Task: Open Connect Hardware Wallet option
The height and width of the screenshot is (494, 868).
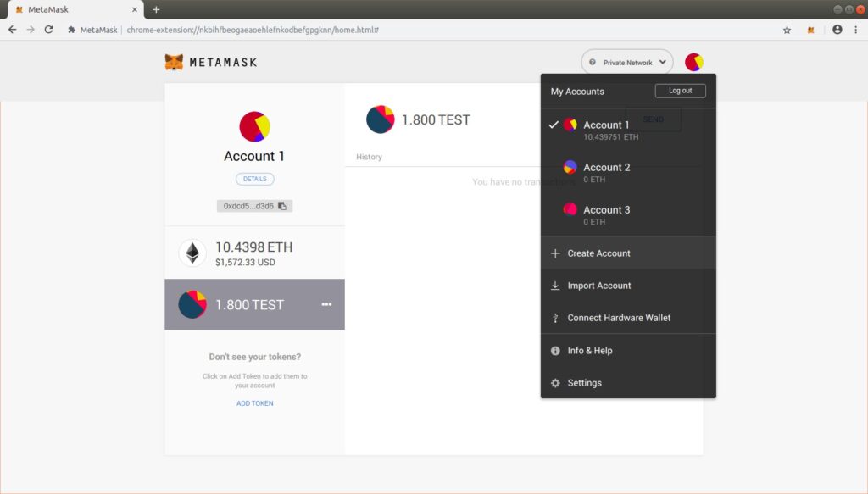Action: 618,318
